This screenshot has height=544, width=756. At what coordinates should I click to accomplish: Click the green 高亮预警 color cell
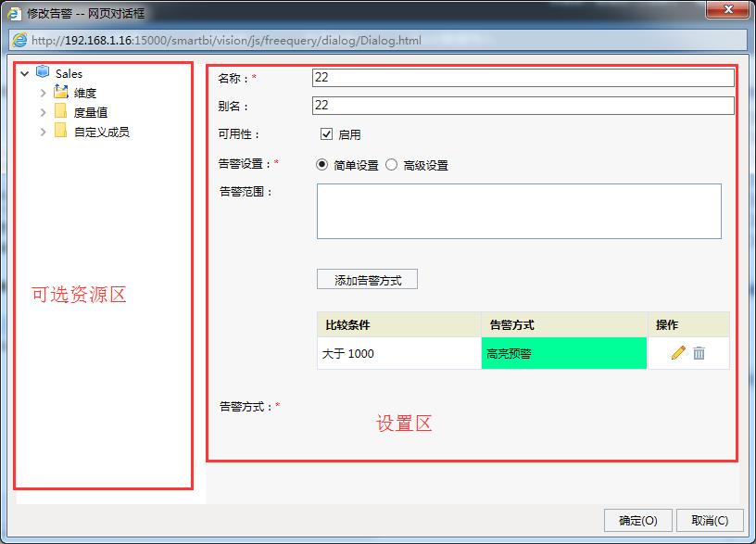coord(564,353)
